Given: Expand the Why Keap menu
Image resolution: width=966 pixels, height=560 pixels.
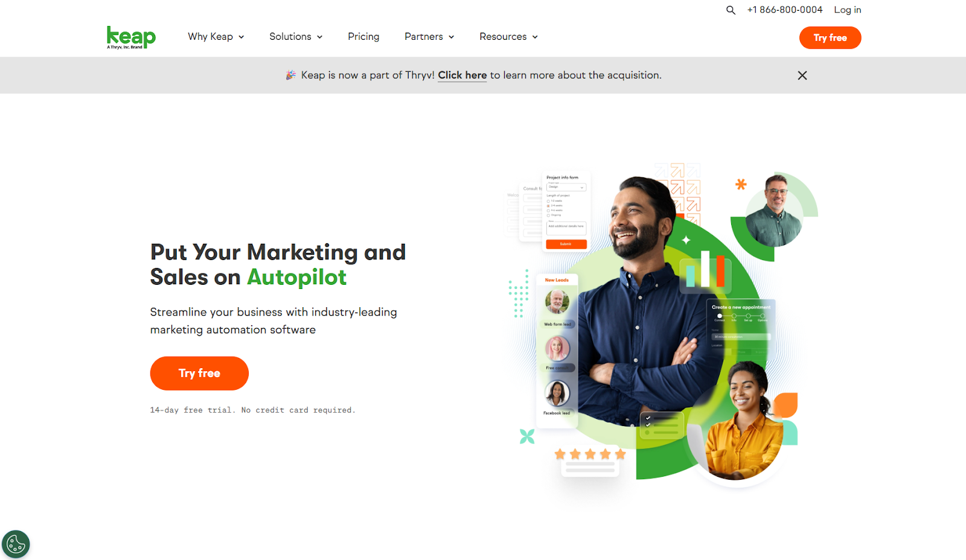Looking at the screenshot, I should pyautogui.click(x=216, y=37).
